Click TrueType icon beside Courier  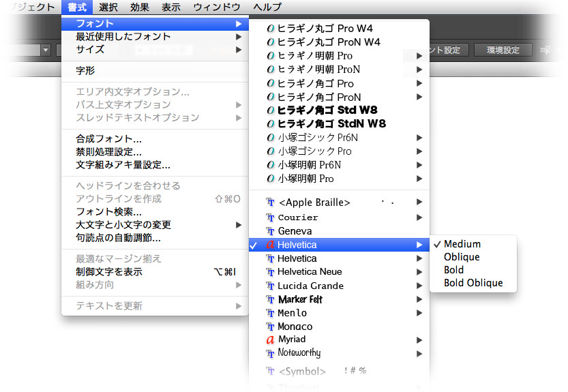[270, 217]
